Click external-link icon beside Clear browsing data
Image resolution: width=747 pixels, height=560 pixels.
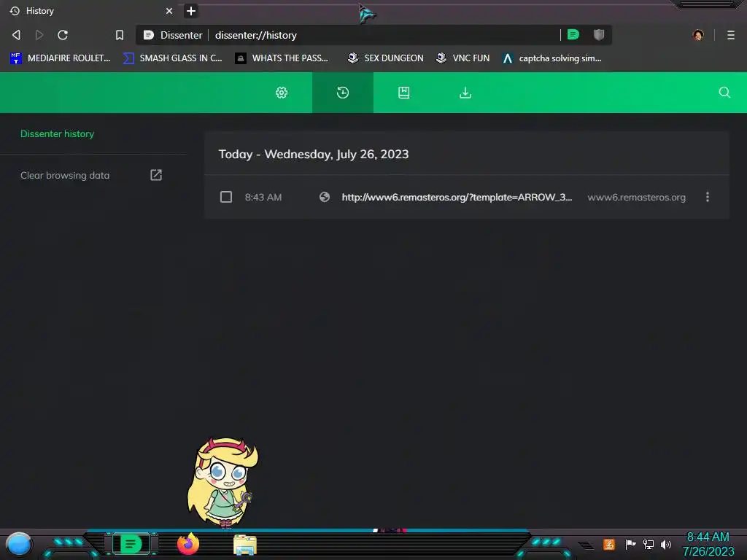[x=156, y=175]
